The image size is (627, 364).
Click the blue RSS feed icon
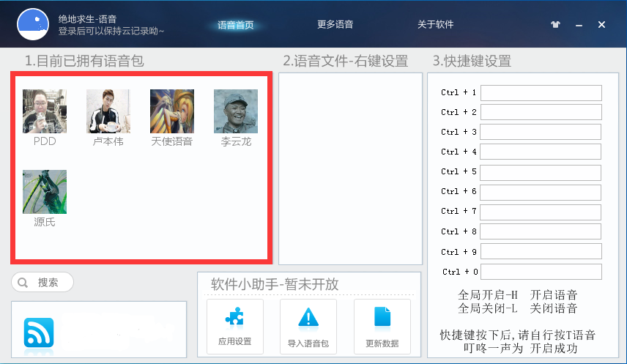point(39,333)
